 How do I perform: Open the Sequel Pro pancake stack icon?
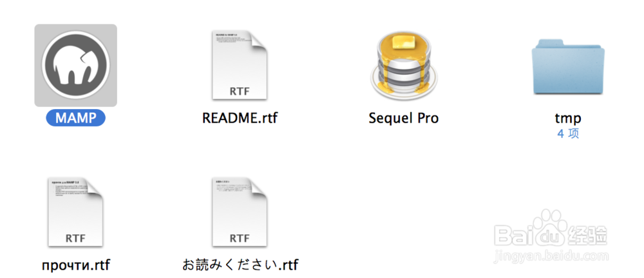click(x=404, y=65)
